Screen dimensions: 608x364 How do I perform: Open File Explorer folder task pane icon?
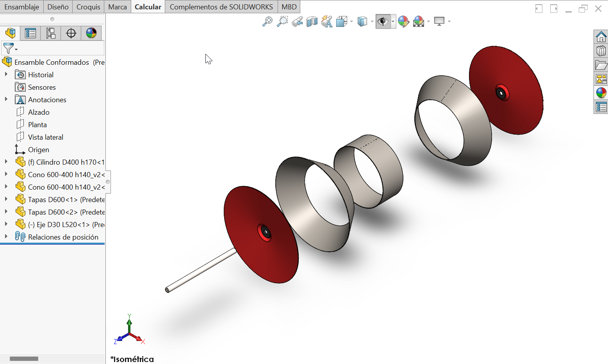[601, 65]
